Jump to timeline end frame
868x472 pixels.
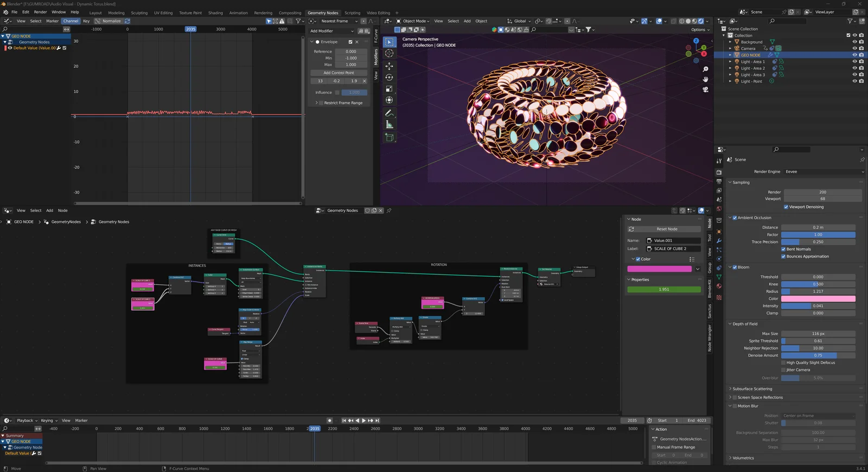(x=377, y=420)
